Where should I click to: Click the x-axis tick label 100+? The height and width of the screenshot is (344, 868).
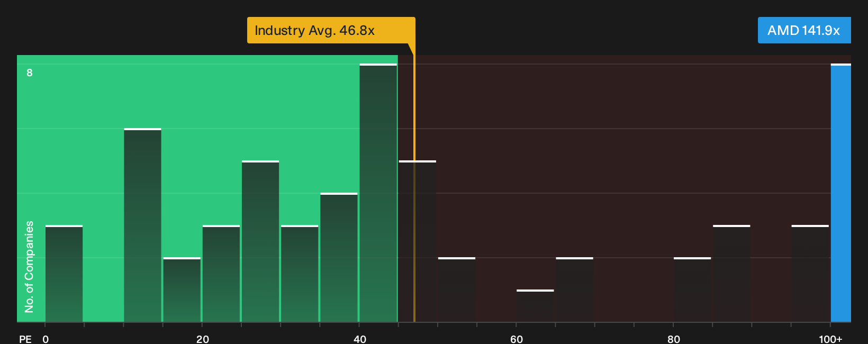[x=830, y=339]
